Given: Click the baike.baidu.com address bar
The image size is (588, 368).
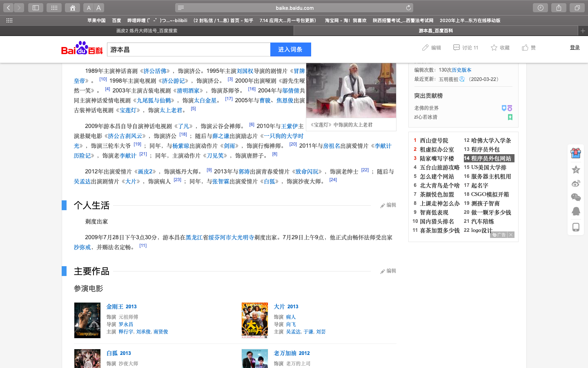Looking at the screenshot, I should 294,8.
